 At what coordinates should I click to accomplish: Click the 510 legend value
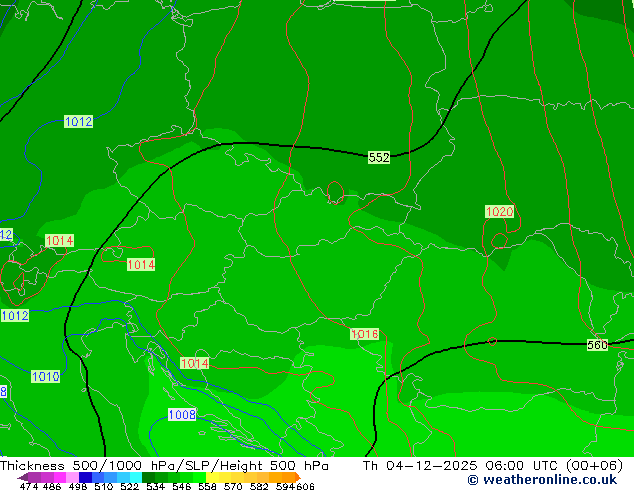coord(104,486)
